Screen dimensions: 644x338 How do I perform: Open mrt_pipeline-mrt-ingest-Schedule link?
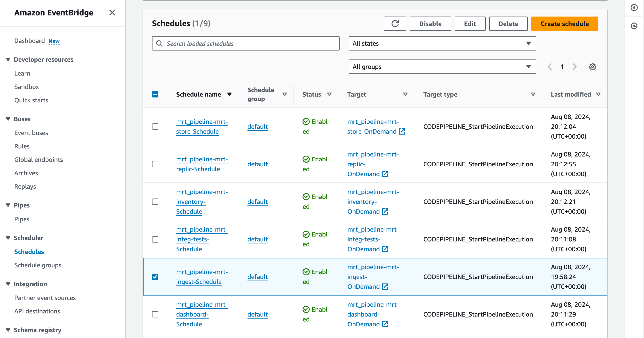(x=202, y=277)
